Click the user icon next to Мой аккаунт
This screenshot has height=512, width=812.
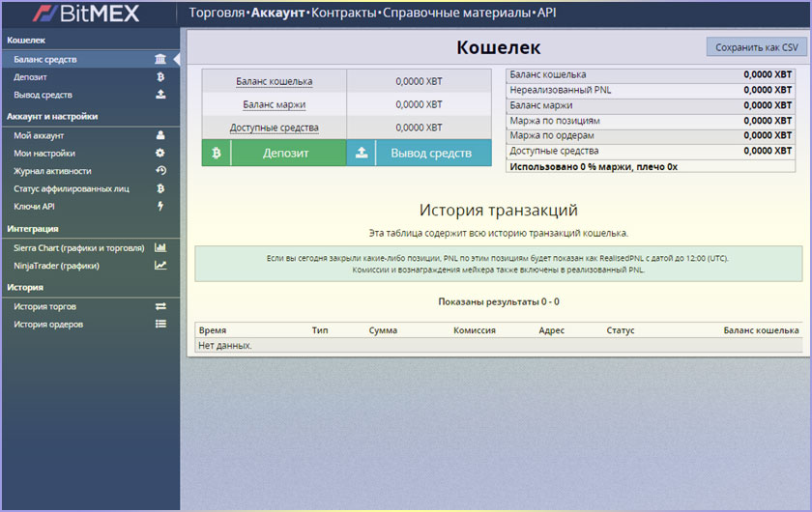pyautogui.click(x=160, y=135)
